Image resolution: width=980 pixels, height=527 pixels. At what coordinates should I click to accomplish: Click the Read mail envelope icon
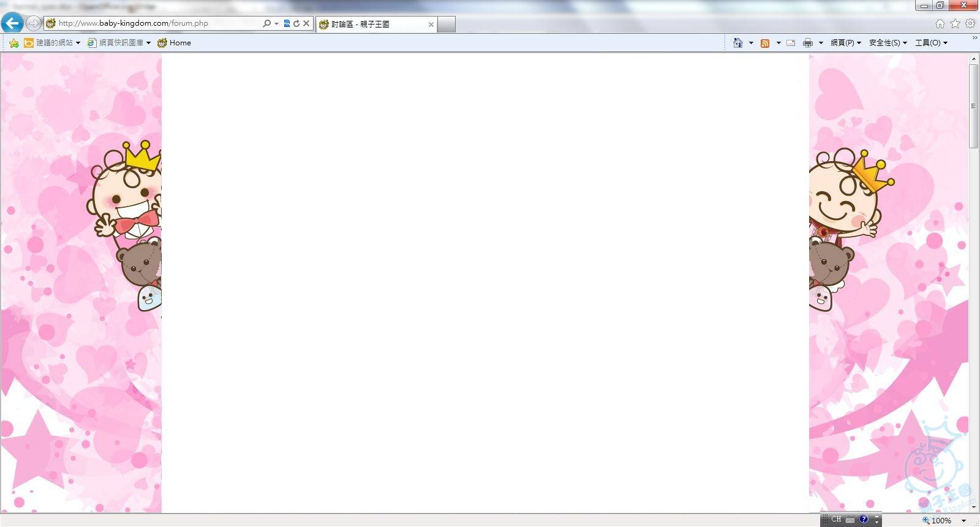(x=791, y=43)
